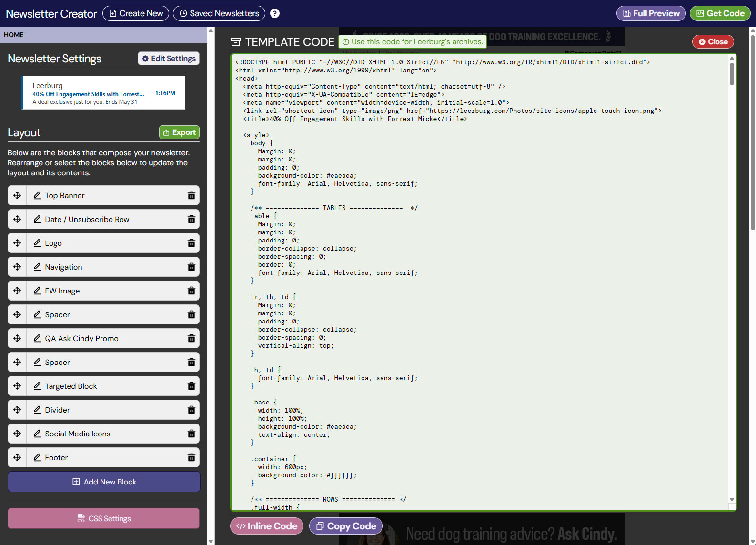
Task: Delete the Targeted Block
Action: pyautogui.click(x=192, y=386)
